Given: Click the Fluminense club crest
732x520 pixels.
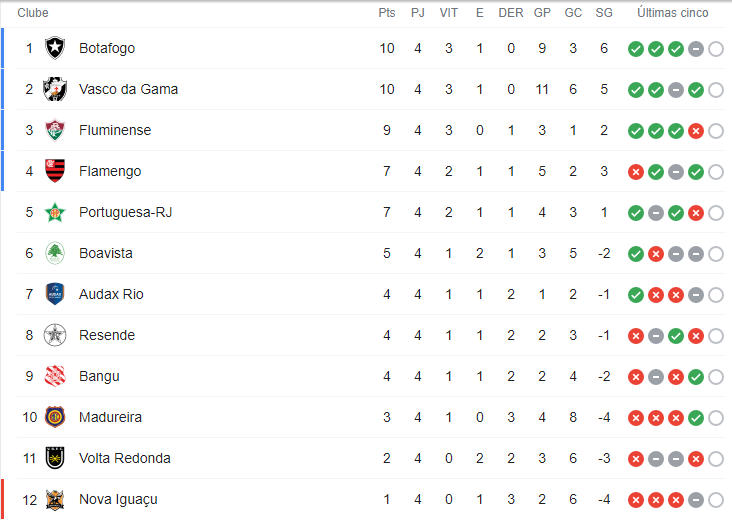Looking at the screenshot, I should pos(55,130).
